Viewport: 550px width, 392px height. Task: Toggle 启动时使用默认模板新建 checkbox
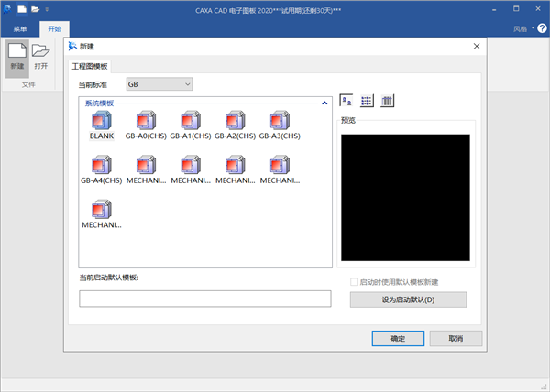(354, 282)
